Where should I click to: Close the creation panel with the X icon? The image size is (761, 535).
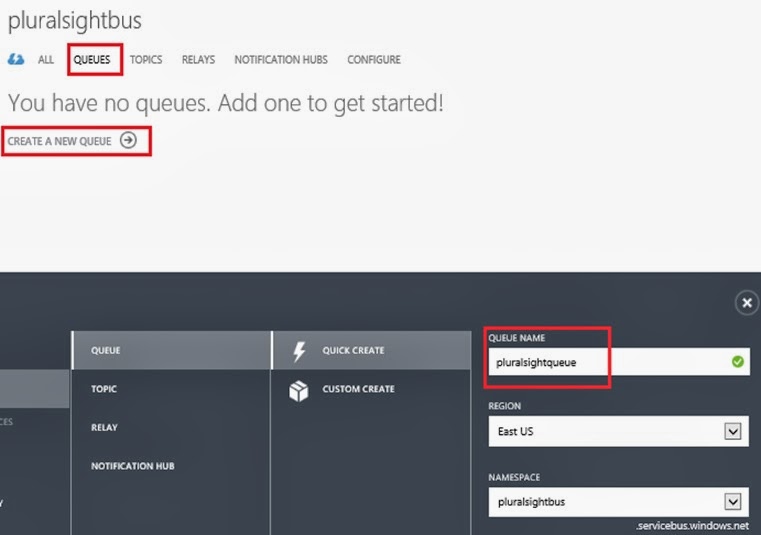[746, 303]
